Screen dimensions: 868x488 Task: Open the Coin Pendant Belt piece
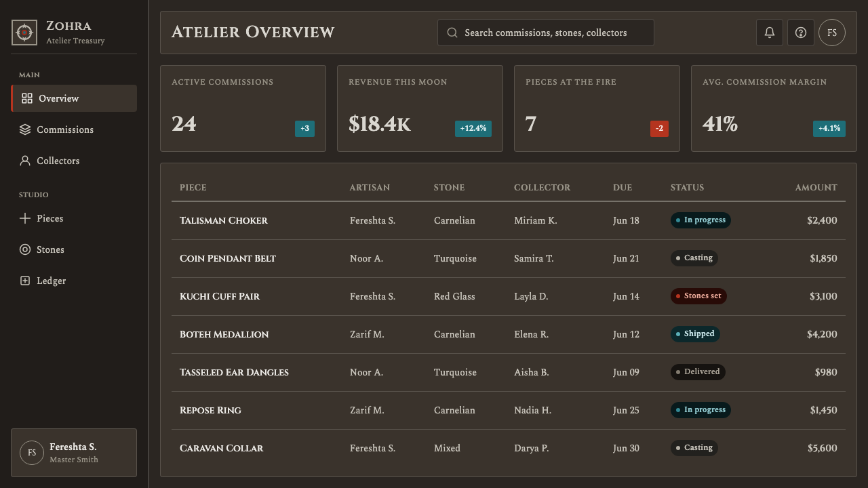tap(228, 258)
